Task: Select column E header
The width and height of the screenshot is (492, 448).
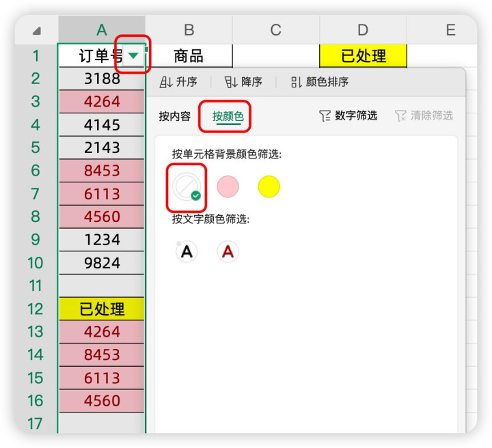Action: click(x=442, y=30)
